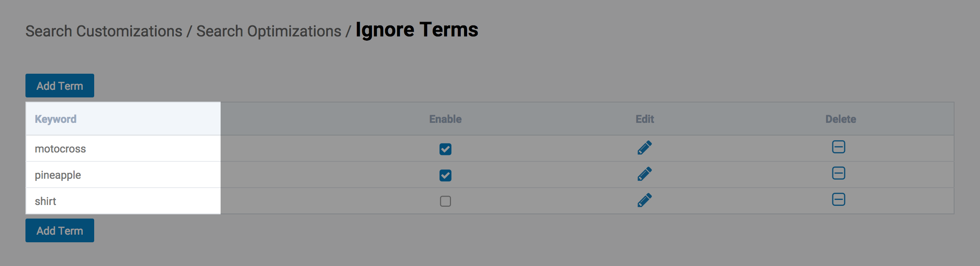Enable the shirt ignore term
The width and height of the screenshot is (980, 266).
[x=445, y=201]
